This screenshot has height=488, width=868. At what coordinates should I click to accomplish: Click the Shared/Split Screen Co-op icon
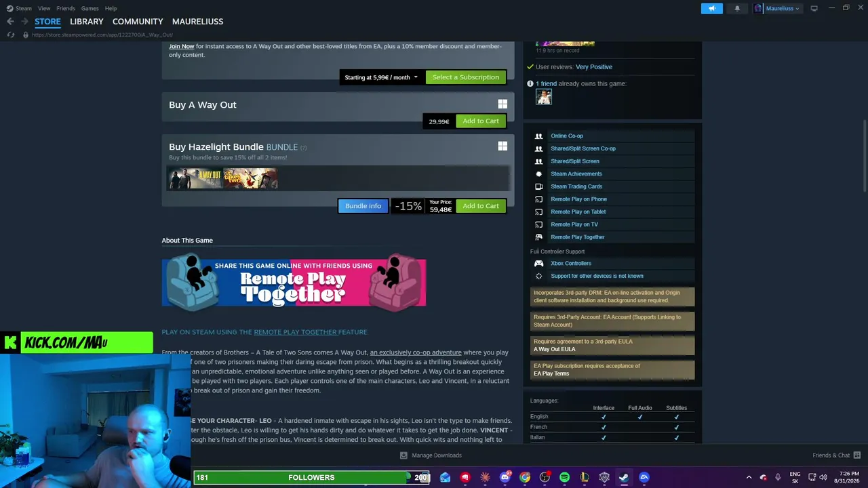538,148
